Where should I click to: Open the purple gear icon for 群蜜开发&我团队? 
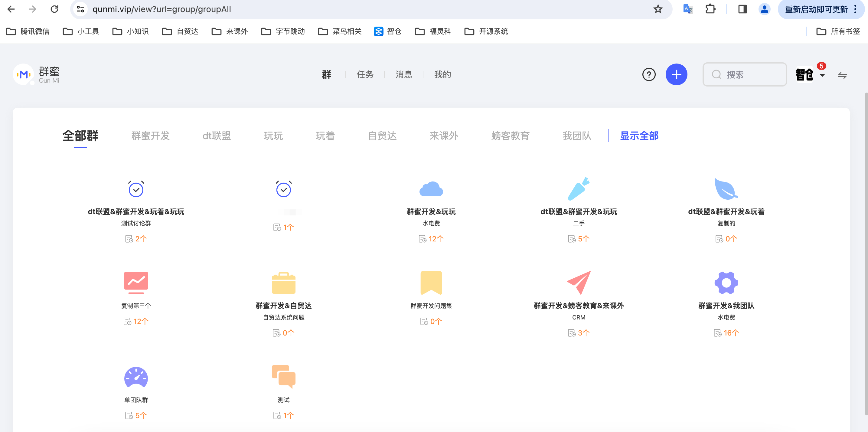click(726, 283)
